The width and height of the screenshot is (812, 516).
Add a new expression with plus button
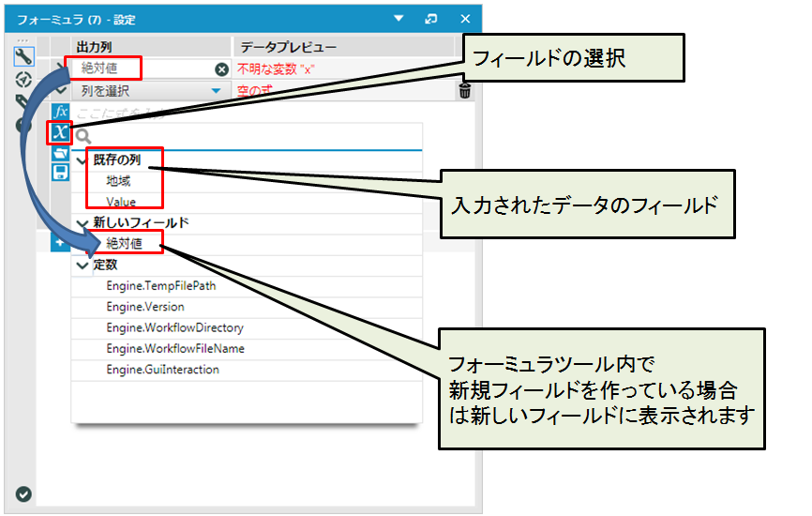[x=58, y=243]
